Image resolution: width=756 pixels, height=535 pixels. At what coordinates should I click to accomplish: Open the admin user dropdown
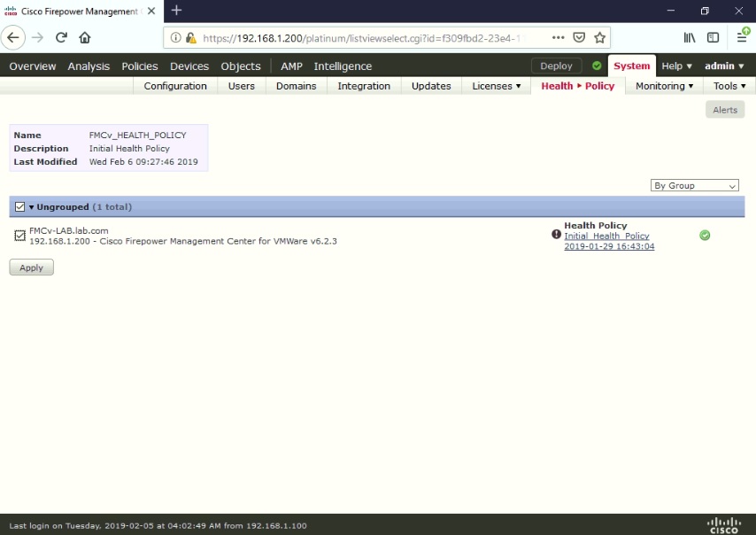click(x=724, y=66)
